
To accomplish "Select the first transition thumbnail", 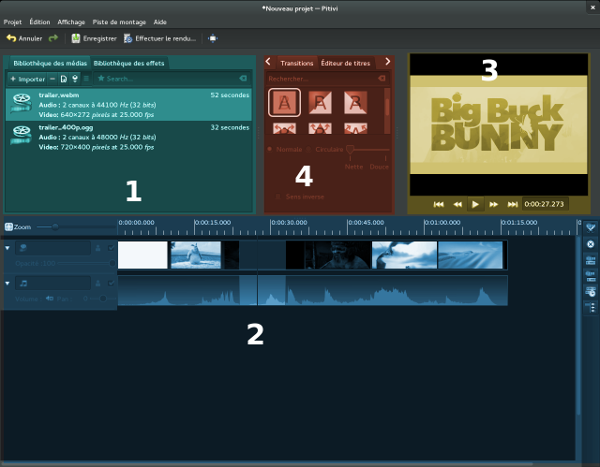I will pyautogui.click(x=284, y=102).
